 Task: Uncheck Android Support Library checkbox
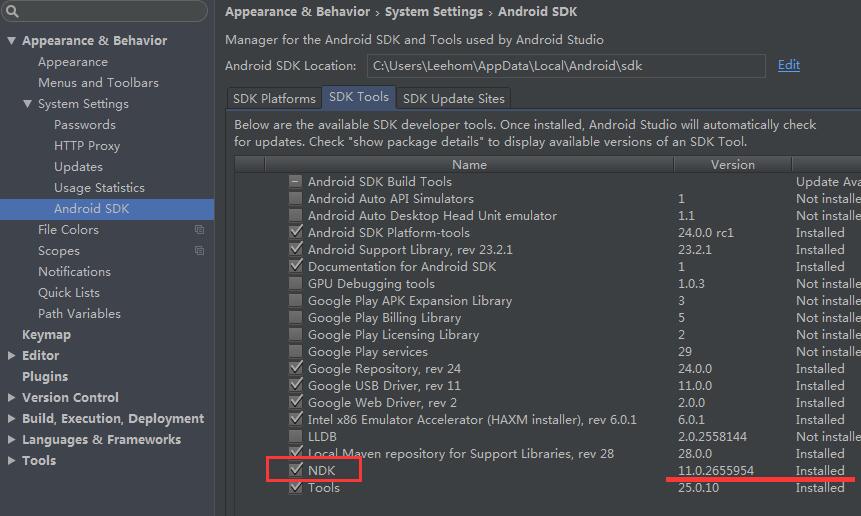(295, 249)
